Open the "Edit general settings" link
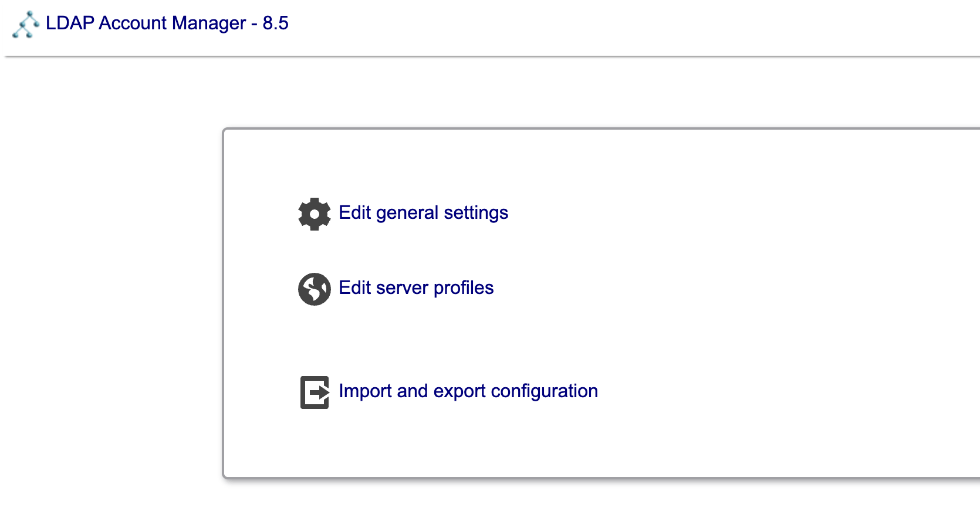This screenshot has width=980, height=521. (x=423, y=212)
